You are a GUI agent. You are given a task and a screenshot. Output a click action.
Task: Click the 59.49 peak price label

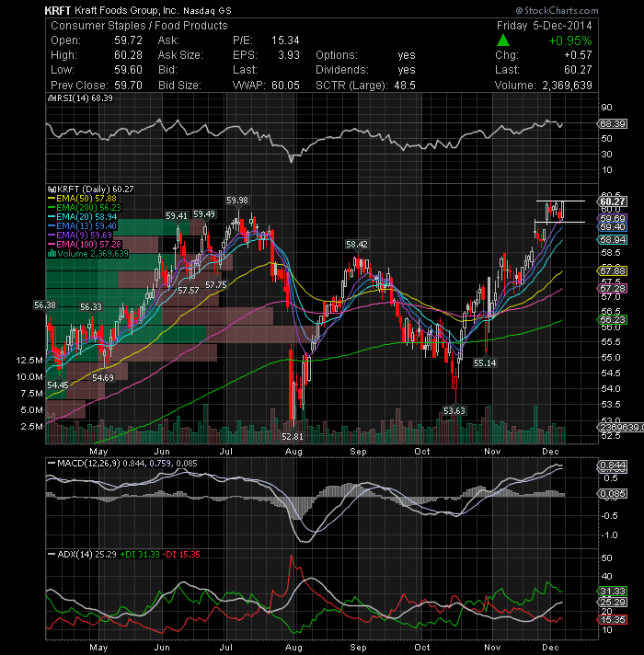point(204,214)
